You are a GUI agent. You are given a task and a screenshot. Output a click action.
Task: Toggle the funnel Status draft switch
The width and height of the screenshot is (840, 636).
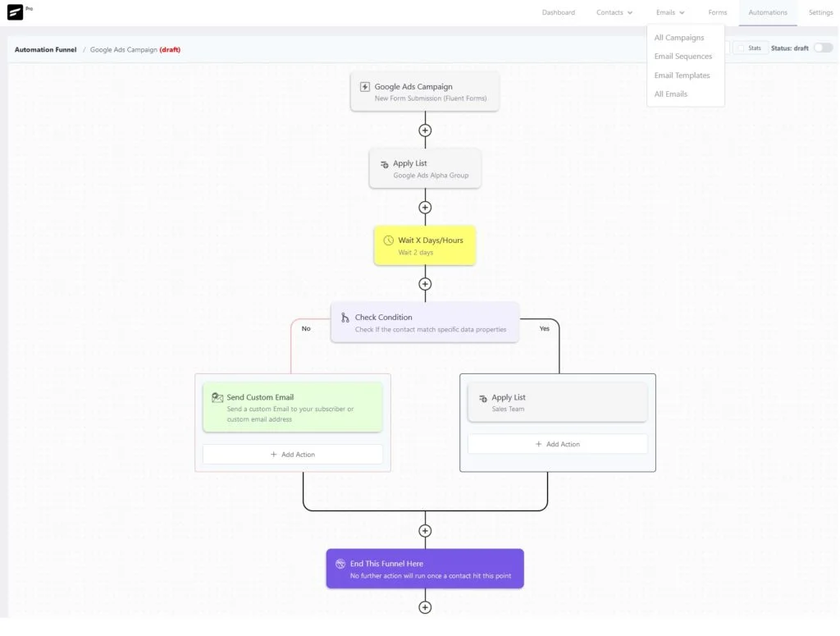[x=823, y=48]
